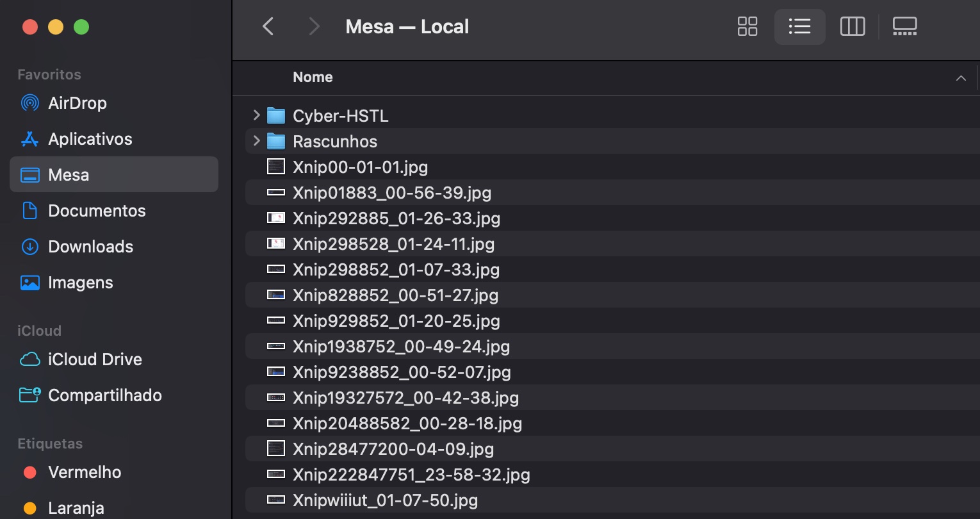Switch to gallery view
The image size is (980, 519).
tap(904, 27)
